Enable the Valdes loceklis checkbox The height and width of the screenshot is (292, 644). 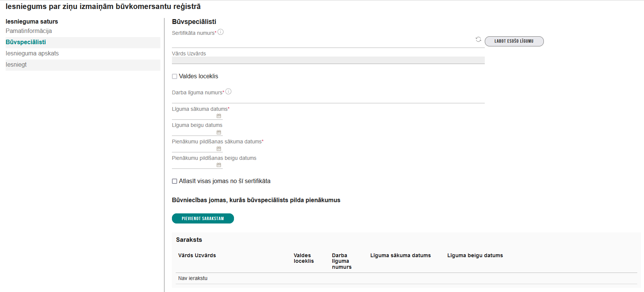click(x=175, y=76)
